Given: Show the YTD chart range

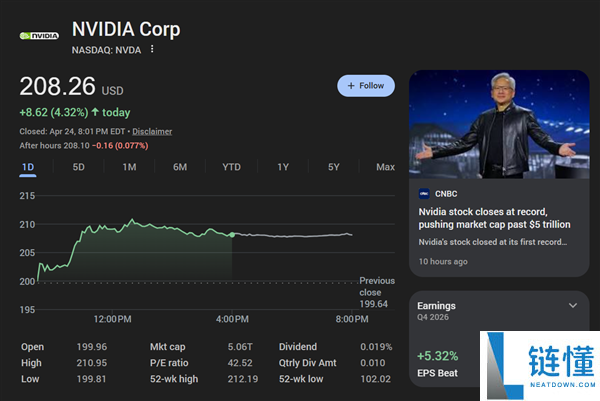Looking at the screenshot, I should click(x=232, y=167).
